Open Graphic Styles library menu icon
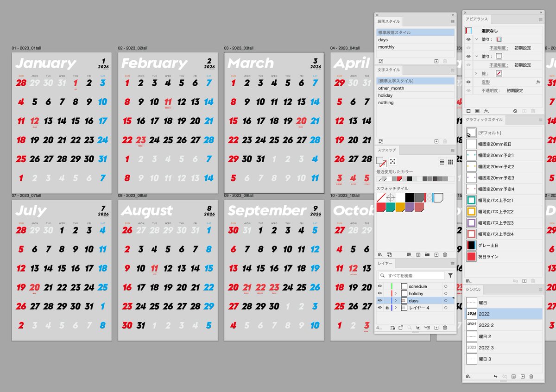 pos(469,281)
